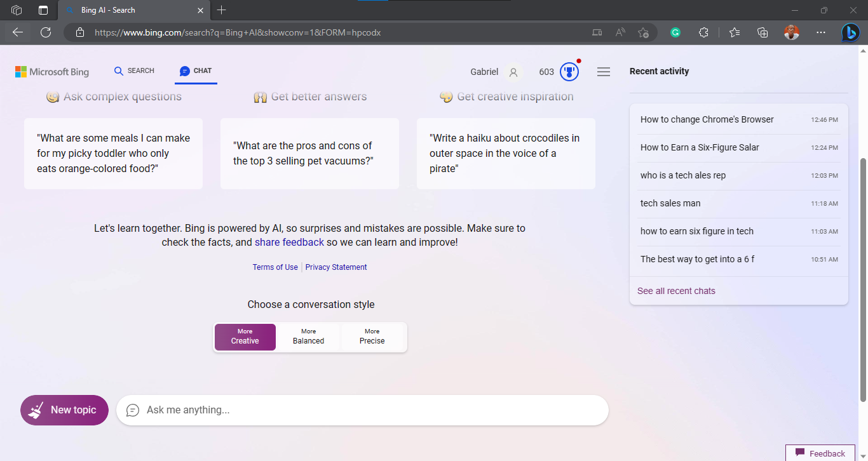Viewport: 868px width, 461px height.
Task: Open the share feedback link
Action: coord(289,243)
